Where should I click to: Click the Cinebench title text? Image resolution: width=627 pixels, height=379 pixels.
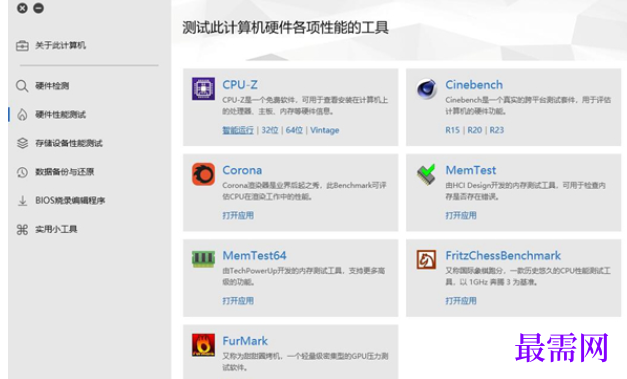click(474, 85)
